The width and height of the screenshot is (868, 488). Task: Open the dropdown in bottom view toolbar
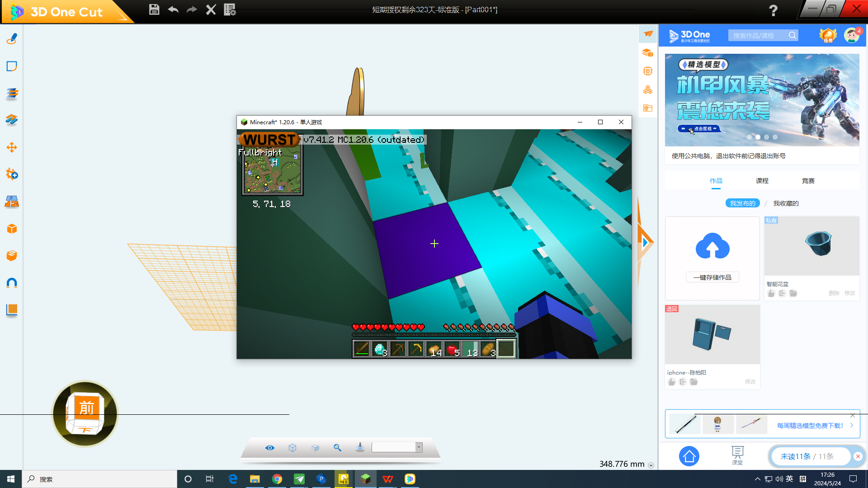pyautogui.click(x=419, y=447)
